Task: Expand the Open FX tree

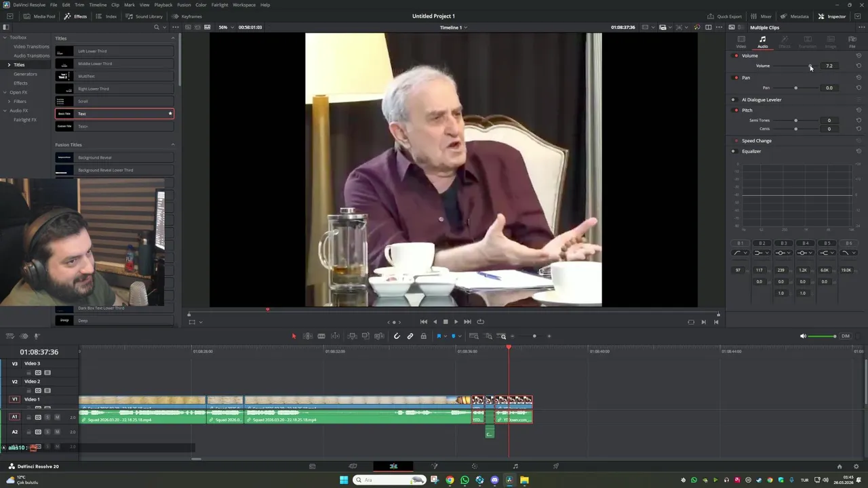Action: tap(5, 92)
